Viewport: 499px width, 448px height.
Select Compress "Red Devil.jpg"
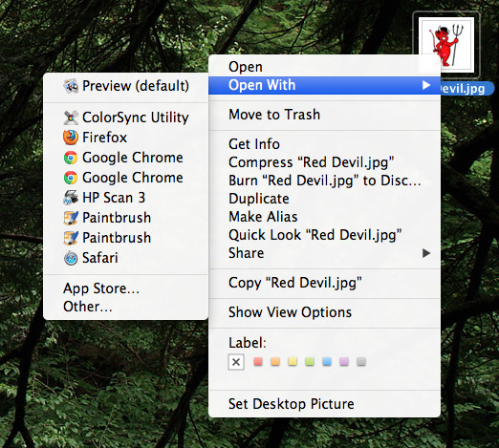(x=324, y=162)
